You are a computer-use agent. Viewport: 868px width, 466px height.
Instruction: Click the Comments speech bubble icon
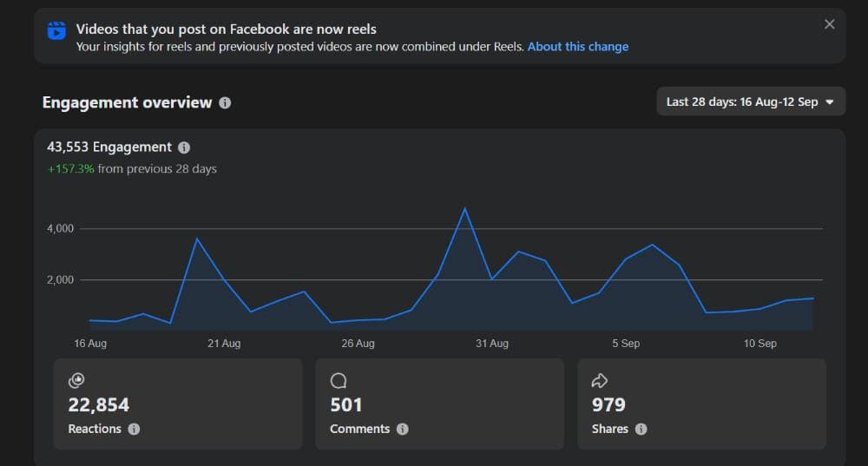pyautogui.click(x=339, y=380)
